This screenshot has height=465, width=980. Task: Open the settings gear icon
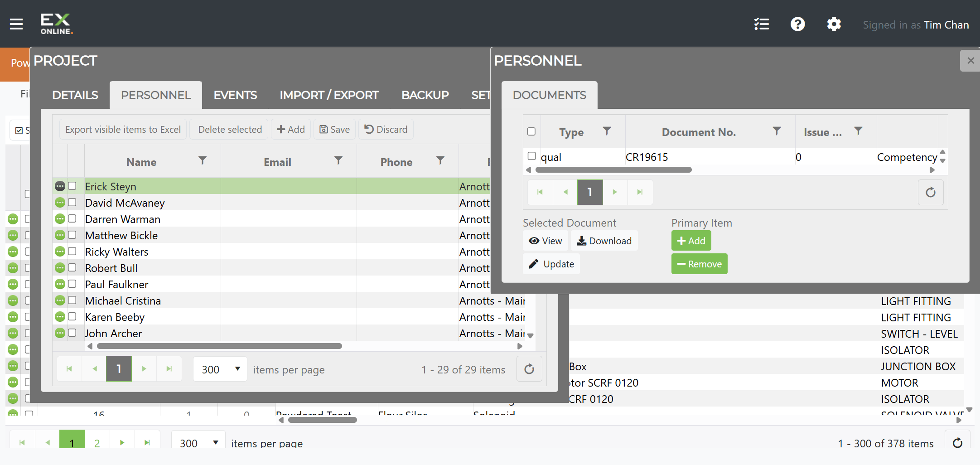(834, 24)
